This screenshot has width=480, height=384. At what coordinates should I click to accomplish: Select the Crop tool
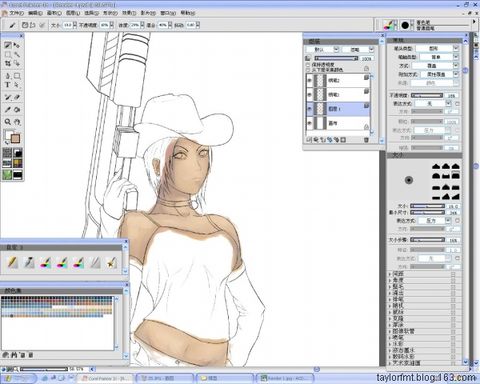pos(8,63)
